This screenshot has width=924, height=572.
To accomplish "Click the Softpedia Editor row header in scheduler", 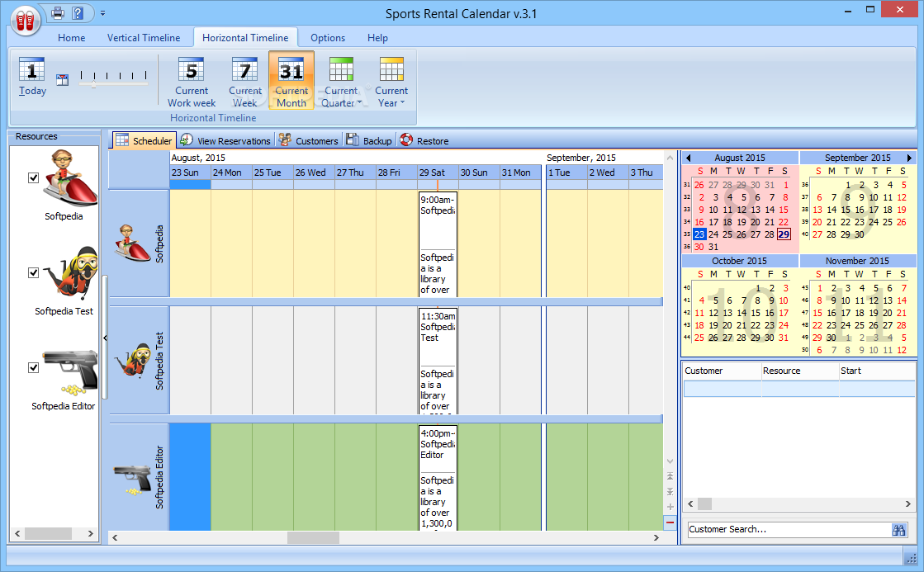I will [x=140, y=478].
